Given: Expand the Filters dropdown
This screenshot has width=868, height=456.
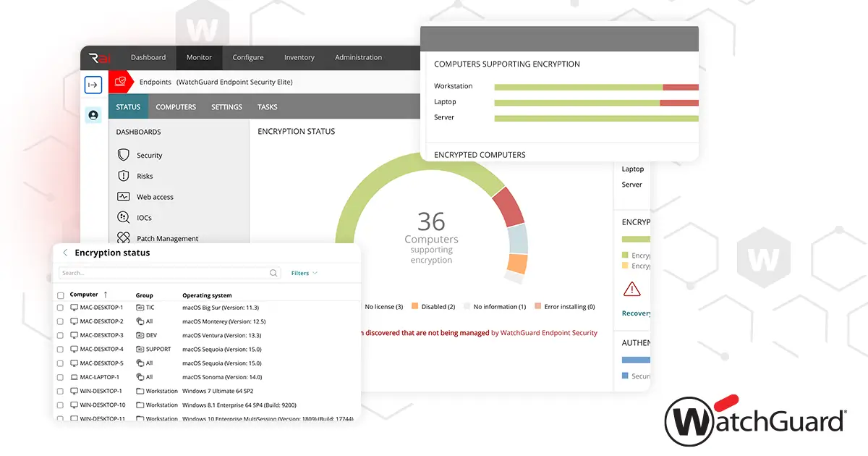Looking at the screenshot, I should 304,273.
